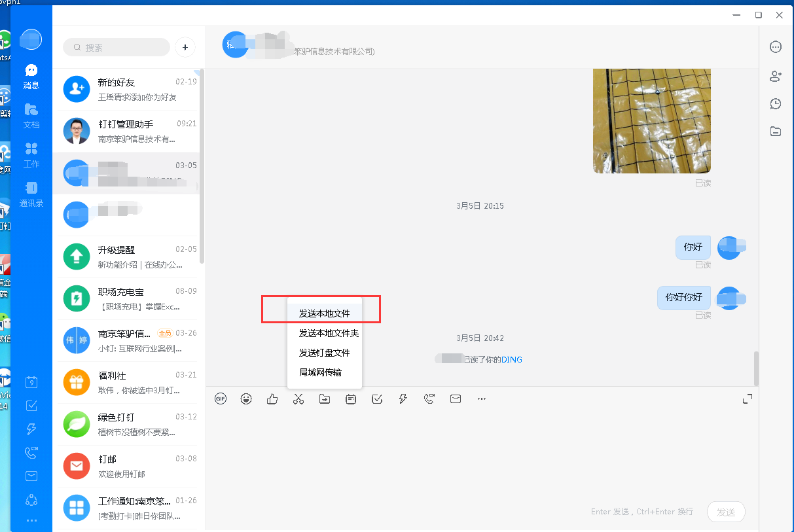Open more options ellipsis in chat toolbar

point(482,399)
